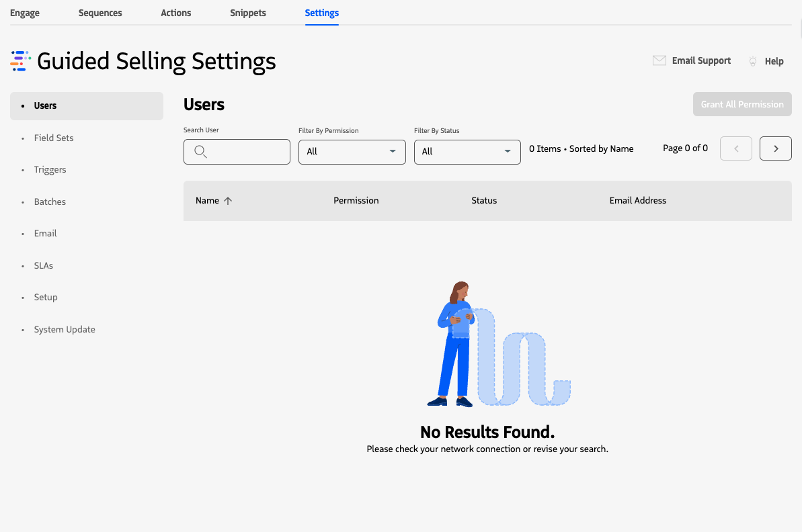Click the magnifying glass in Search User
802x532 pixels.
point(200,152)
